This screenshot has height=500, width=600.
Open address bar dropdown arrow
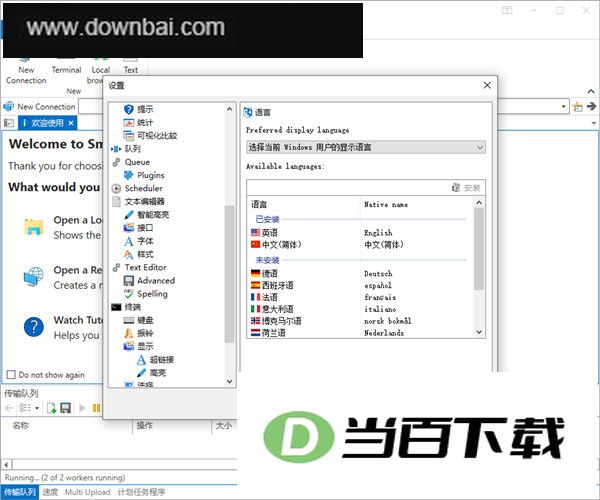(x=564, y=107)
